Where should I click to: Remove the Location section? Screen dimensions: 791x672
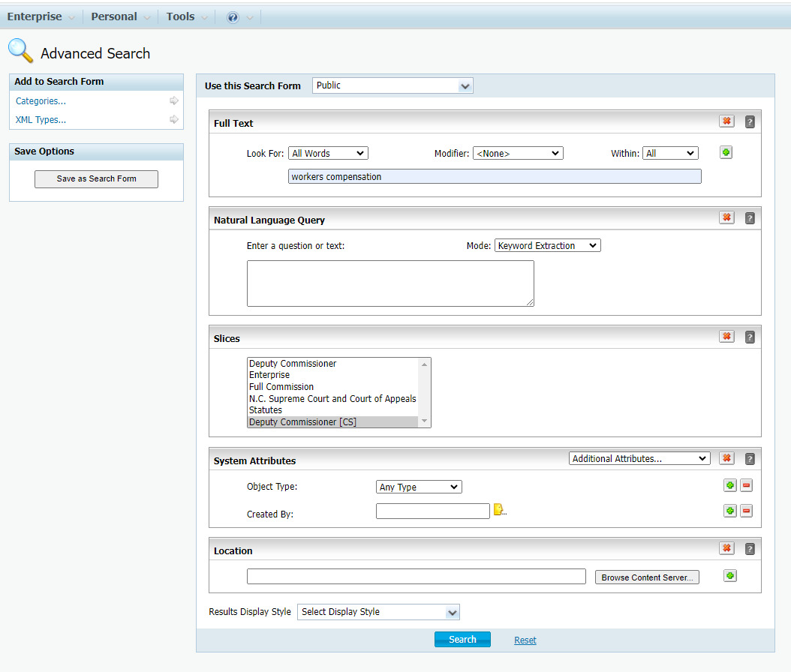click(726, 548)
